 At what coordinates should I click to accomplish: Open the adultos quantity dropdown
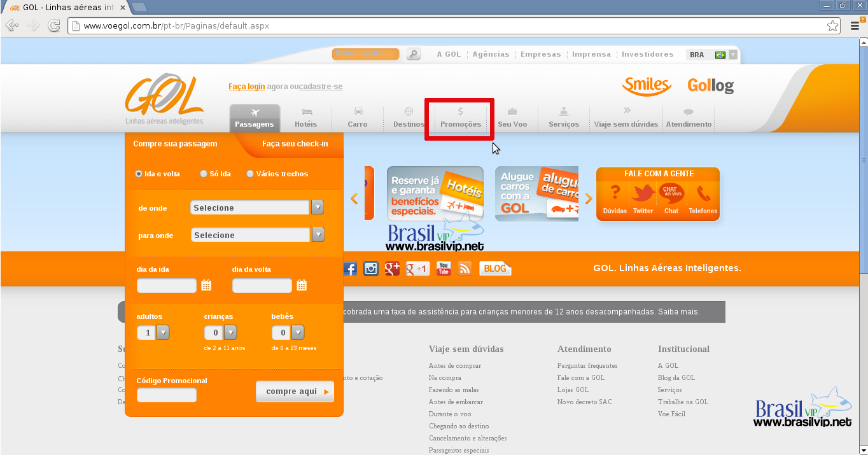(163, 332)
